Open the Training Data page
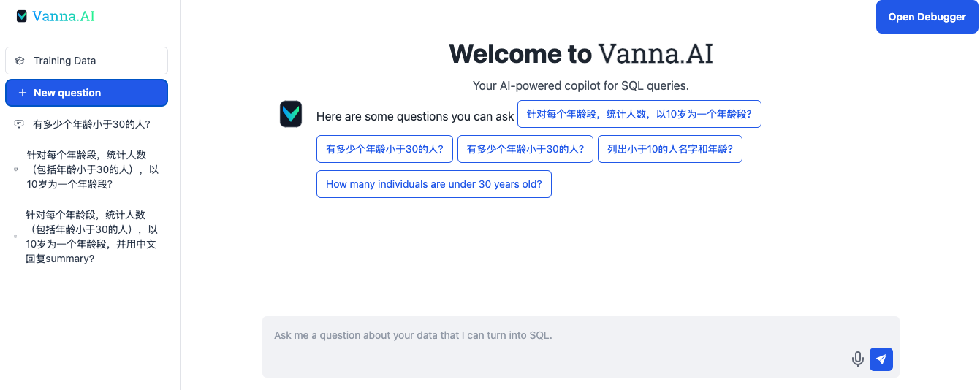The width and height of the screenshot is (980, 390). 86,61
